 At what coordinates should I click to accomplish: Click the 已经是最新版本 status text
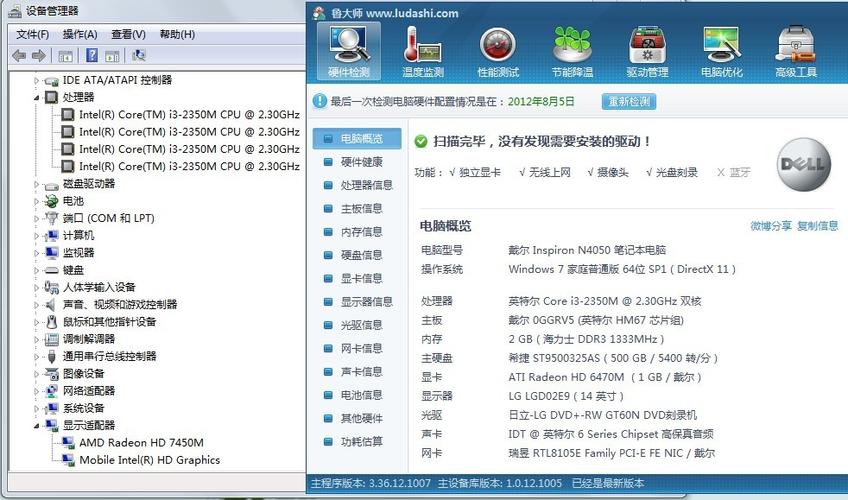608,483
